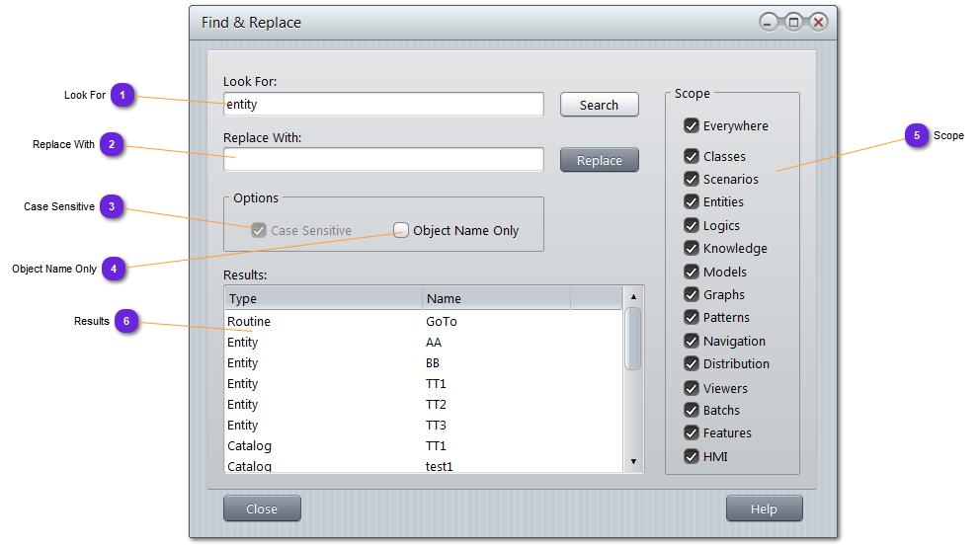Click the results list scrollbar thumb
Viewport: 980px width, 547px height.
[633, 338]
